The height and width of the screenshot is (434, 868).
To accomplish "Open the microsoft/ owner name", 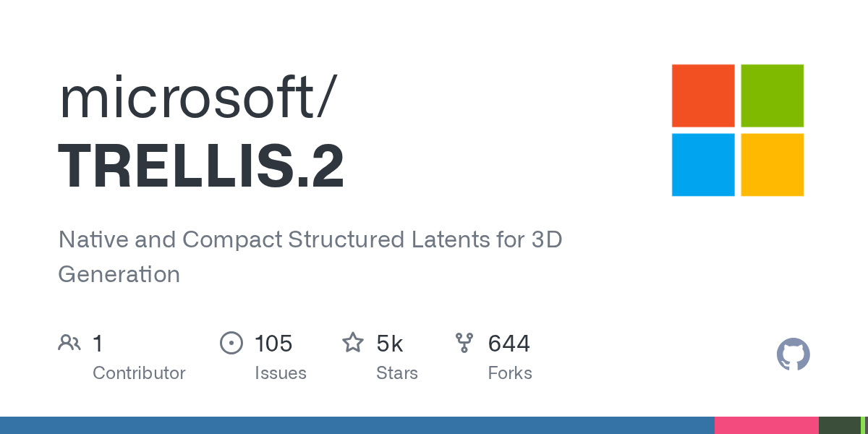I will click(195, 98).
